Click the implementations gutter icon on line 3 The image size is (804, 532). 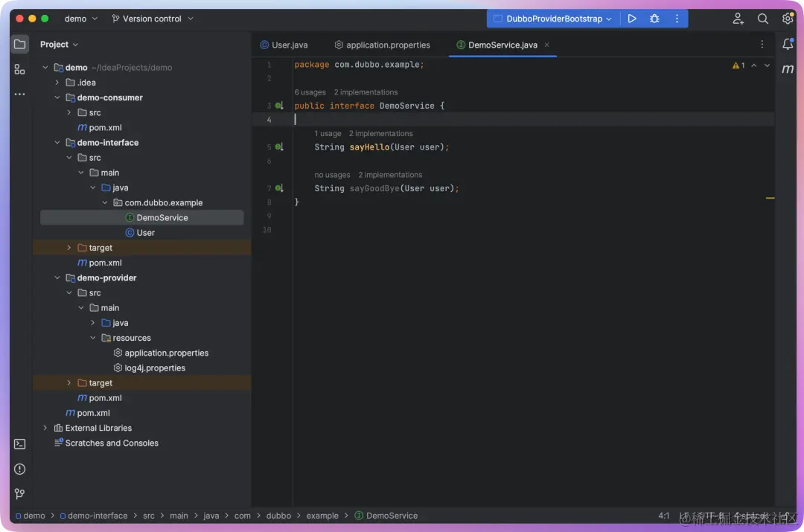click(x=279, y=106)
